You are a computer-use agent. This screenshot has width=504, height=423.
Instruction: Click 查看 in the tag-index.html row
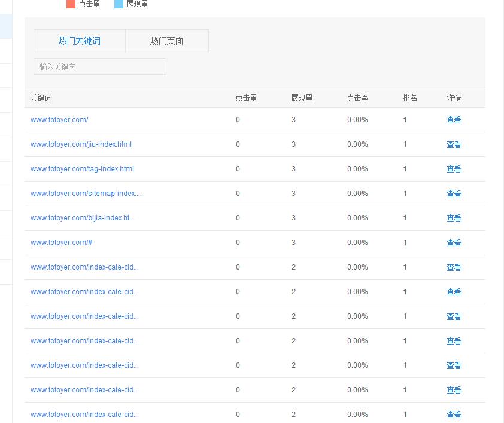[x=454, y=169]
